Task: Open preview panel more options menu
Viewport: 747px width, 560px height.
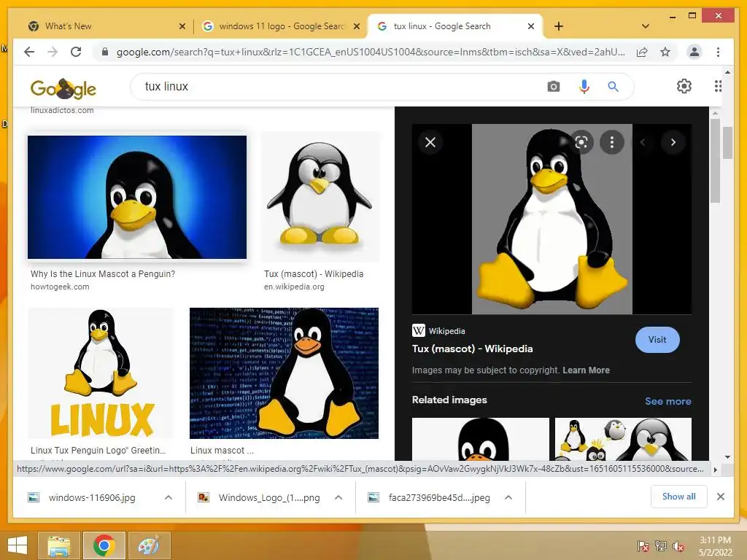Action: (612, 142)
